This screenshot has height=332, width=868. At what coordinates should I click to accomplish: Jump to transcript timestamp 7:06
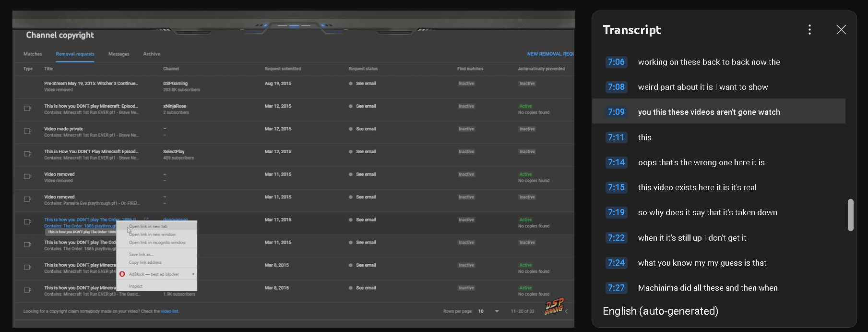click(616, 62)
